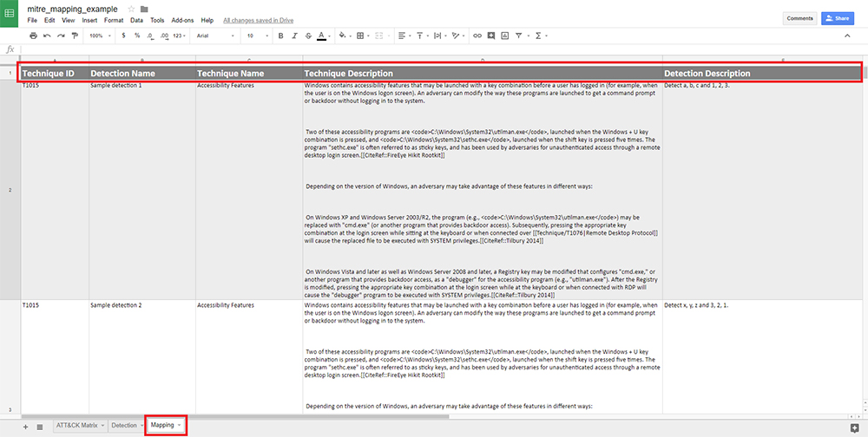
Task: Open the Data menu
Action: [137, 21]
